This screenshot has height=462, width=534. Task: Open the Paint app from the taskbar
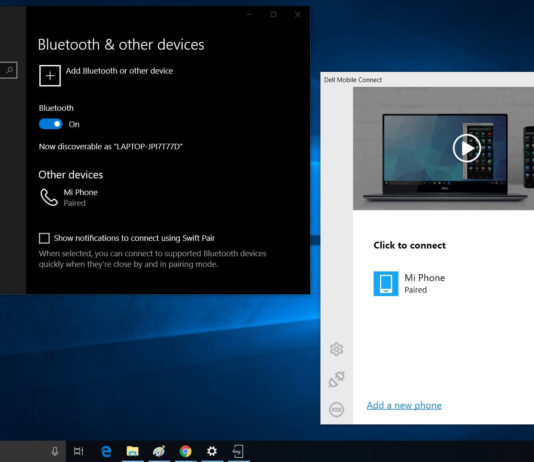159,451
